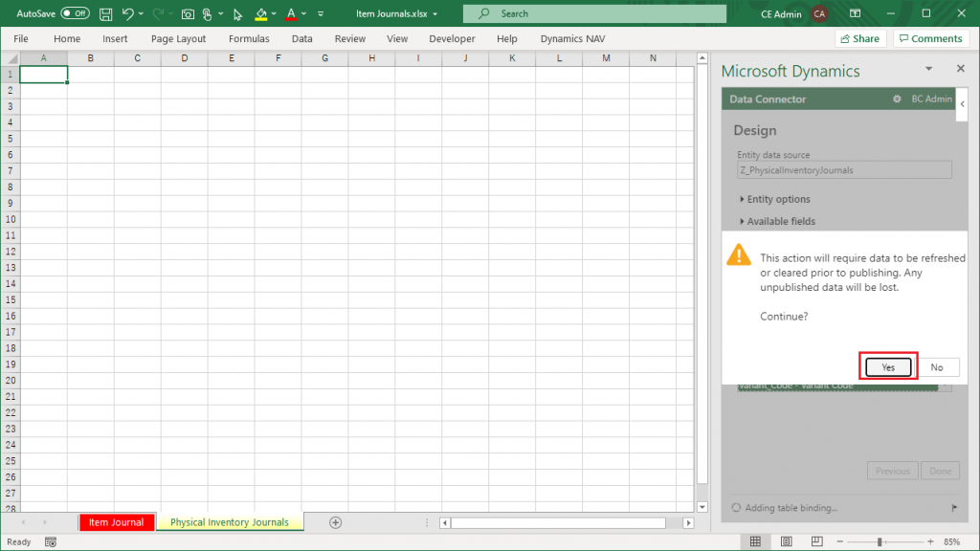Screen dimensions: 980x551
Task: Click No in the warning dialog
Action: 936,367
